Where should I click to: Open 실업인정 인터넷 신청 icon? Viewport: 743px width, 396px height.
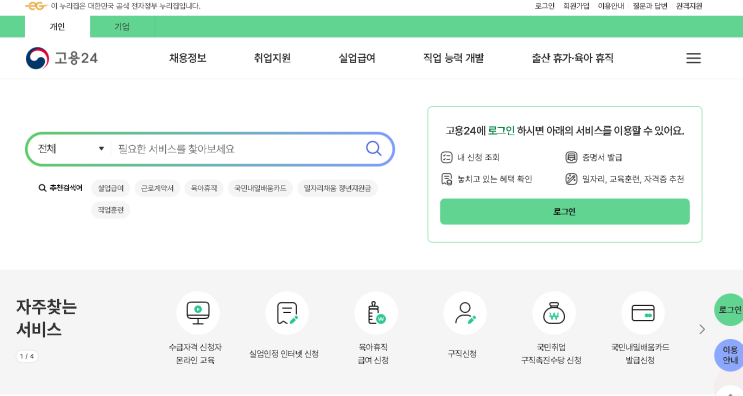click(x=287, y=313)
